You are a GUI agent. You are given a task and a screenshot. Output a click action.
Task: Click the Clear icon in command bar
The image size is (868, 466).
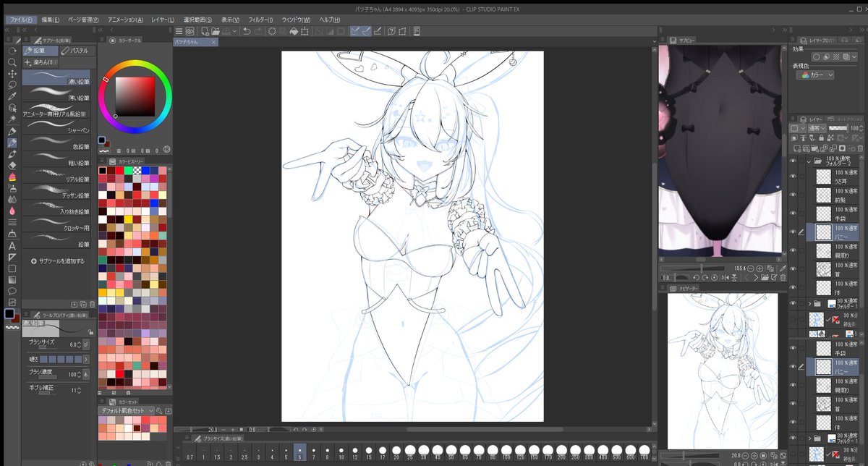click(x=273, y=32)
